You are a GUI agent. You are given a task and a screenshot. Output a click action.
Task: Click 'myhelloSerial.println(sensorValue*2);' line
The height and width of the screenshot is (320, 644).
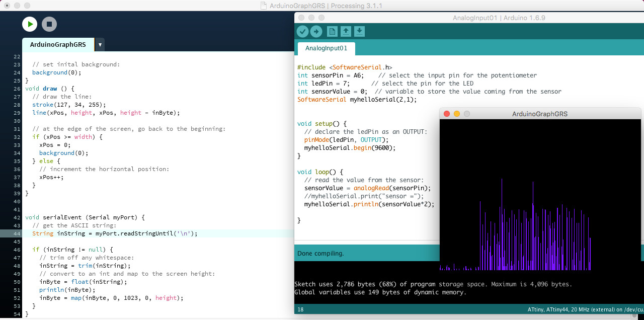click(369, 204)
